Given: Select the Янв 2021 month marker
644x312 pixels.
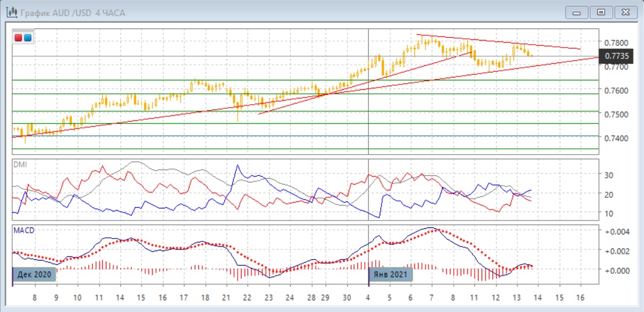Looking at the screenshot, I should point(391,274).
